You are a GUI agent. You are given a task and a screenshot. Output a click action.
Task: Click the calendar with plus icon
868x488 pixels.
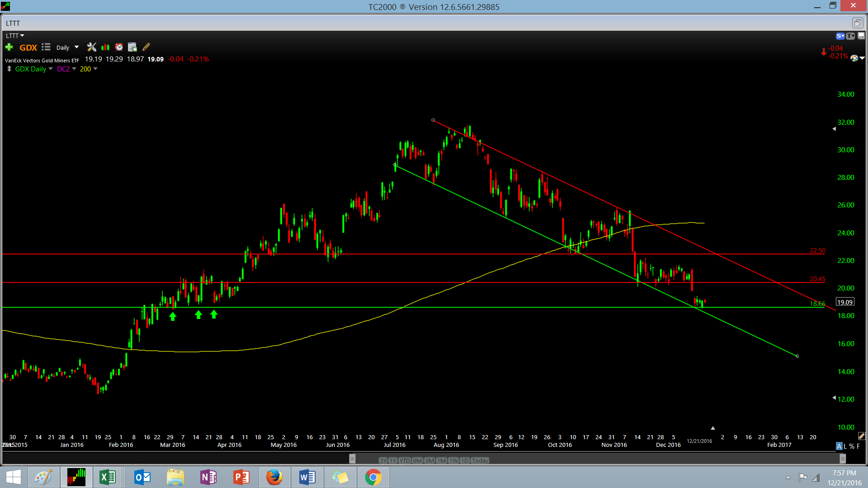[x=132, y=47]
